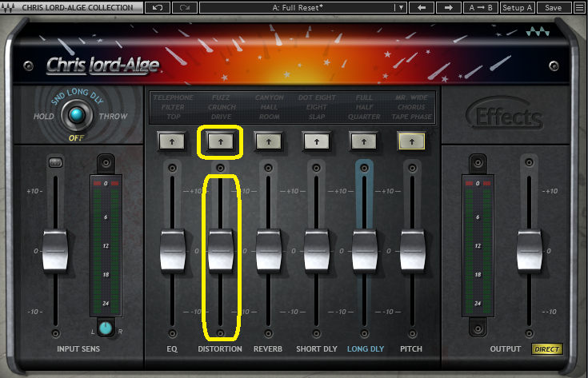The image size is (588, 378).
Task: Open the Setup A selector
Action: (x=518, y=7)
